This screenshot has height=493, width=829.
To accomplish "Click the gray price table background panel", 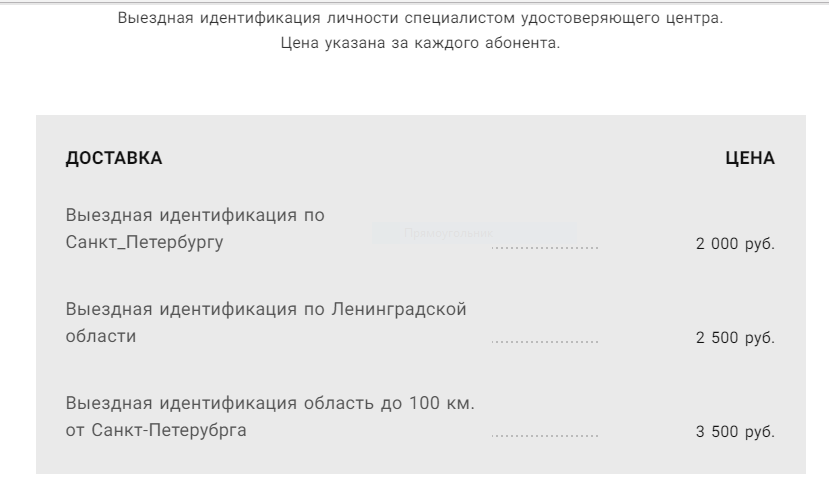I will coord(421,294).
